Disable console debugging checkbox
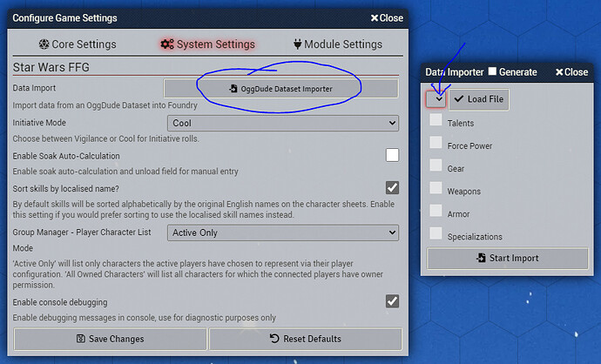 (392, 301)
